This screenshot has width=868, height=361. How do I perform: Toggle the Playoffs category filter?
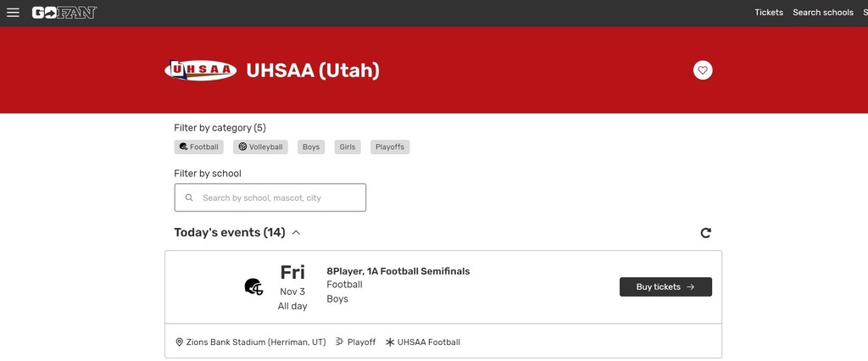[x=390, y=147]
